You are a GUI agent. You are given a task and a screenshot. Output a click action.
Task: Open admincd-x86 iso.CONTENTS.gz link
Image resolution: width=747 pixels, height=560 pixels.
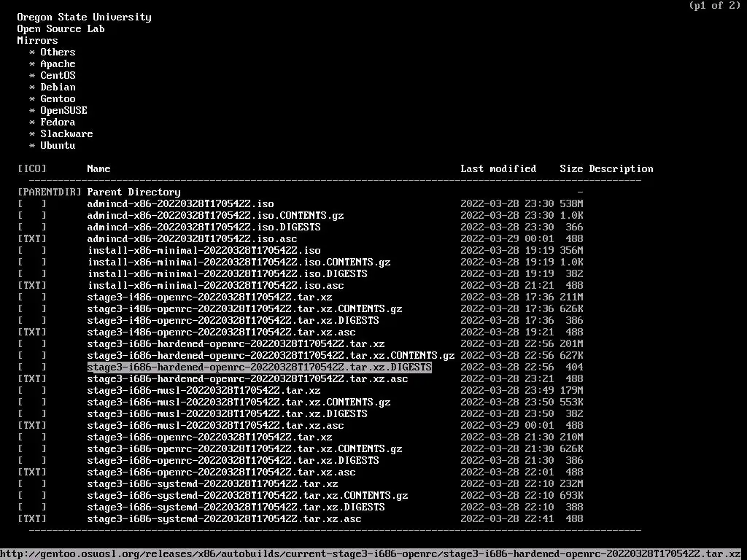(215, 215)
